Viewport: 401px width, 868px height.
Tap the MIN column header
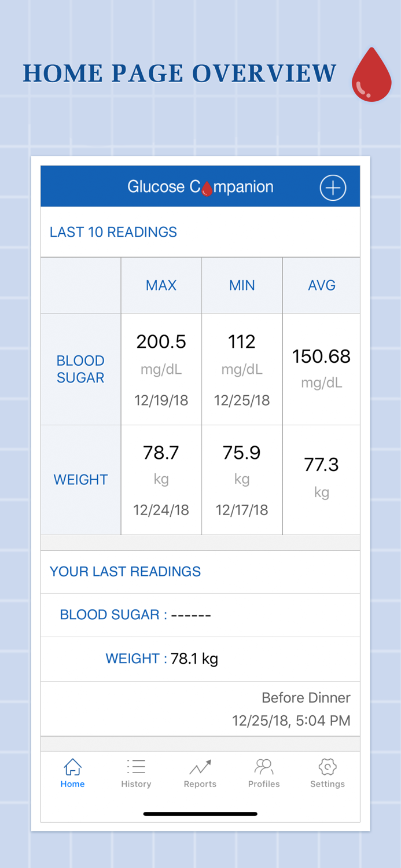241,285
